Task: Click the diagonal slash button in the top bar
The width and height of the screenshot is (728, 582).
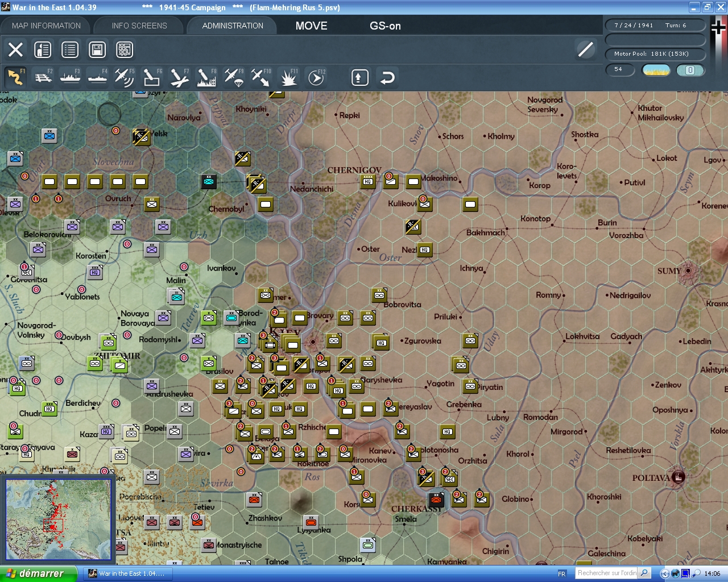Action: point(585,49)
